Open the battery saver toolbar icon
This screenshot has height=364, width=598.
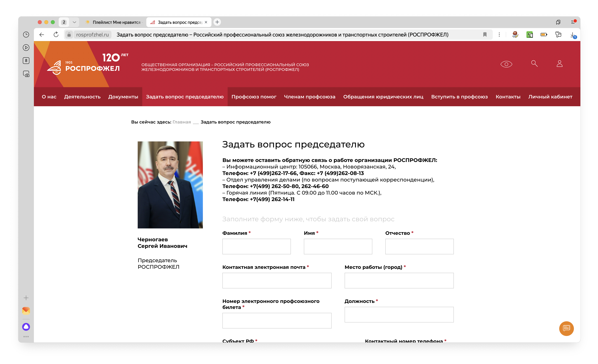click(544, 35)
